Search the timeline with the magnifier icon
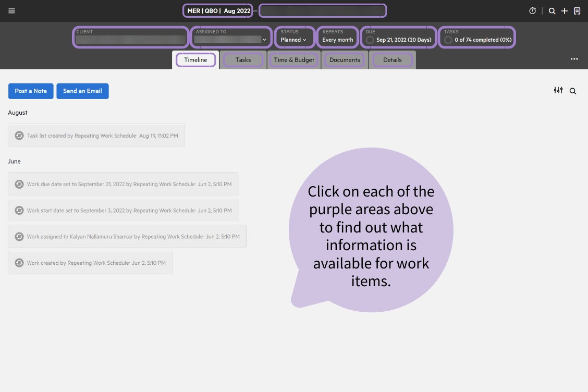The image size is (588, 392). pos(573,91)
